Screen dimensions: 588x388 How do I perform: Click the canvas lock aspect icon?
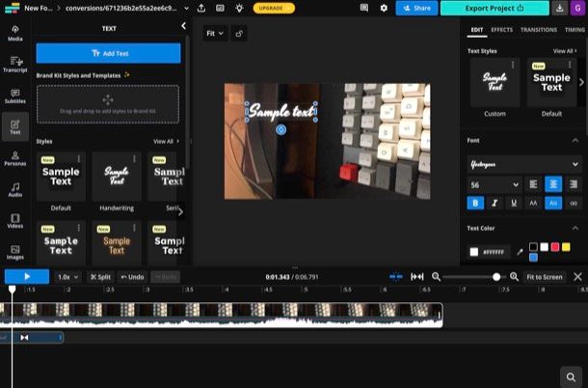coord(239,34)
